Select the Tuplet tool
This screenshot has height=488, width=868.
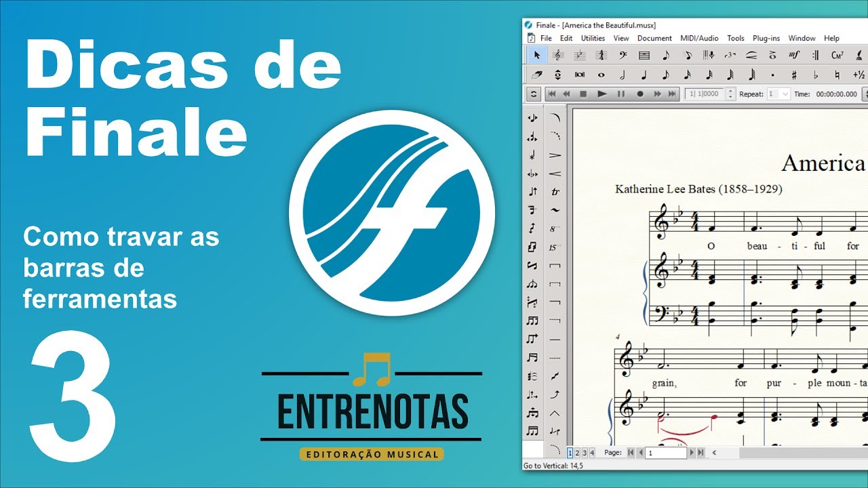730,56
